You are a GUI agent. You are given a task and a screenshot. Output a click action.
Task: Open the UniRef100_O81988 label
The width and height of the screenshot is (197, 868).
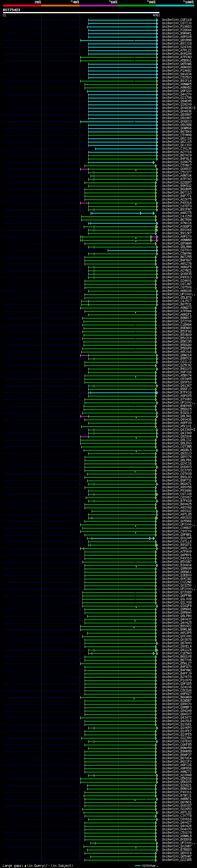177,125
